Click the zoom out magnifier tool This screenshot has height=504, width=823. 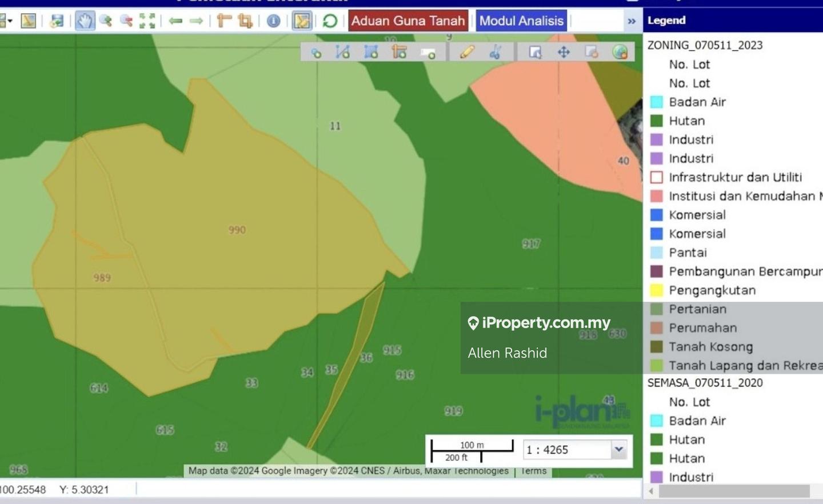point(126,21)
